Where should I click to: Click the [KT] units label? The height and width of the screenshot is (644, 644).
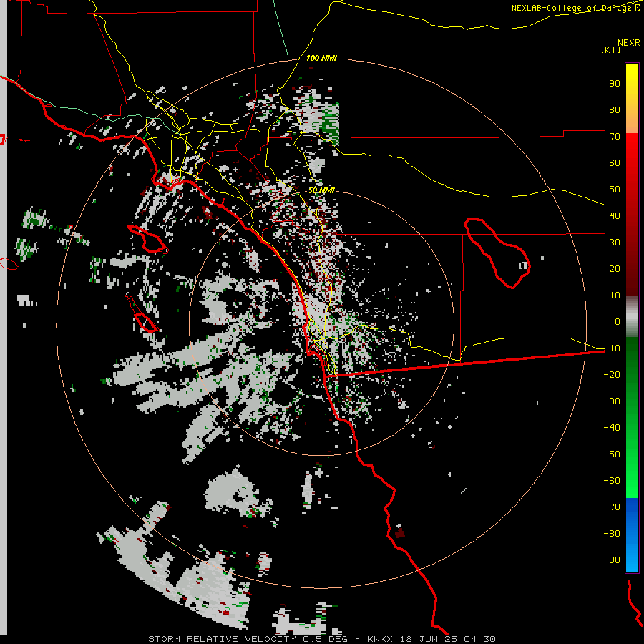pos(610,49)
